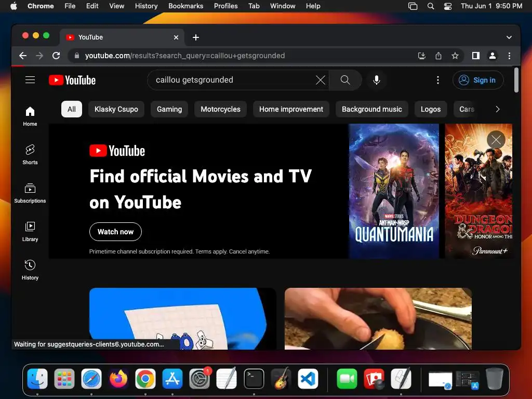The image size is (532, 399).
Task: Open the Window menu in menu bar
Action: click(283, 6)
